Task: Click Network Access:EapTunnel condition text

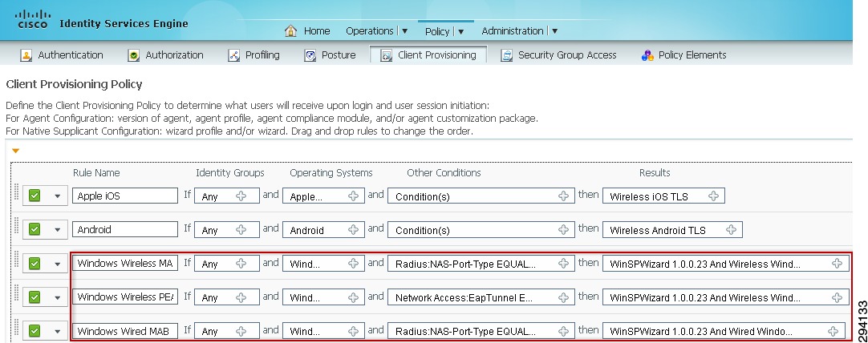Action: click(464, 297)
